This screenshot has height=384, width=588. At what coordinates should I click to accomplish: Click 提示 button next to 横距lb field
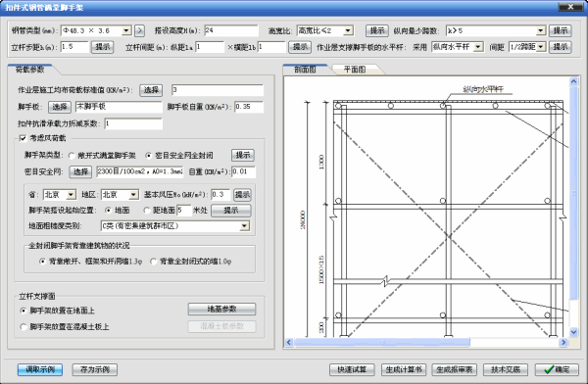click(300, 47)
